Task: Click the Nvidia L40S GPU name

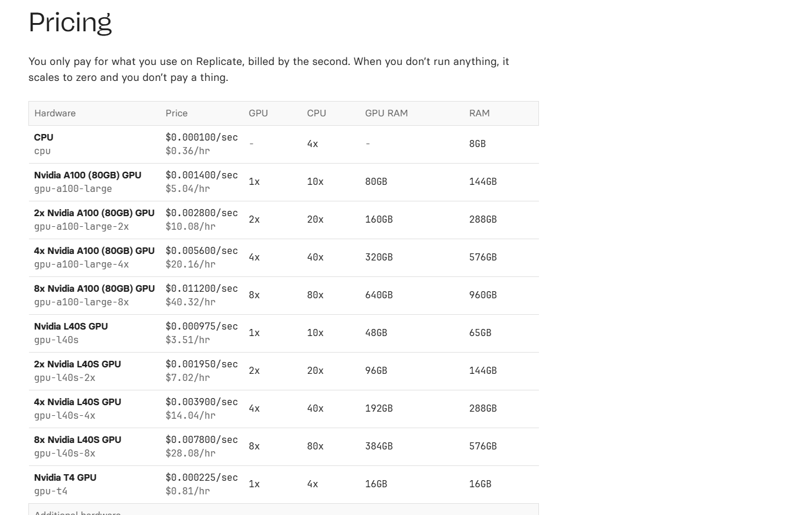Action: (71, 326)
